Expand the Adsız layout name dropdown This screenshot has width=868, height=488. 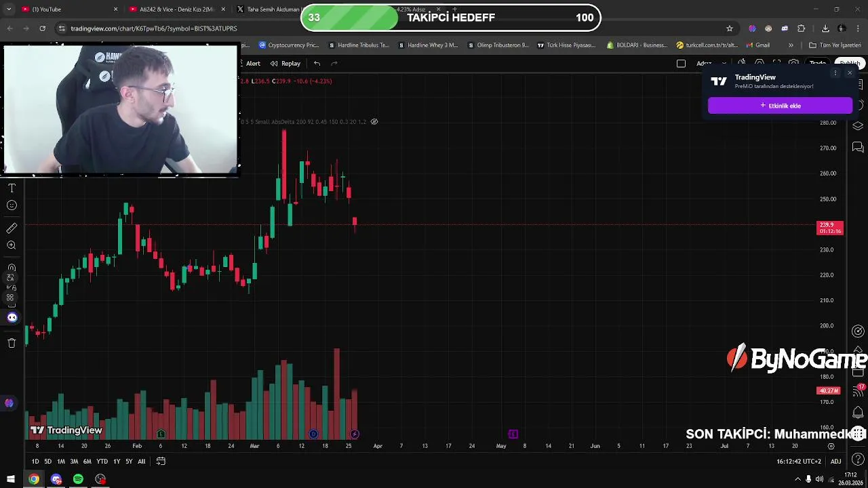coord(724,63)
